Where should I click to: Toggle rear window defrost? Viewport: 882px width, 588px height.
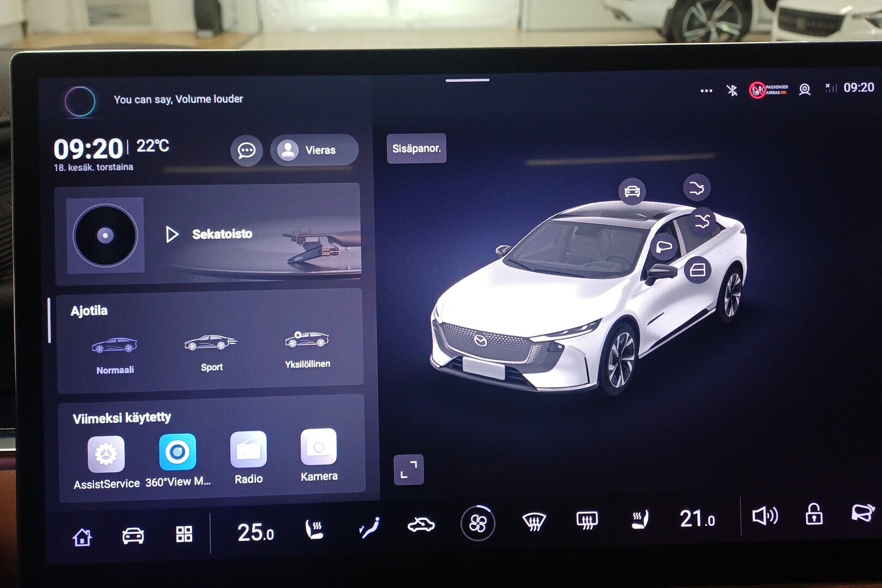tap(587, 520)
